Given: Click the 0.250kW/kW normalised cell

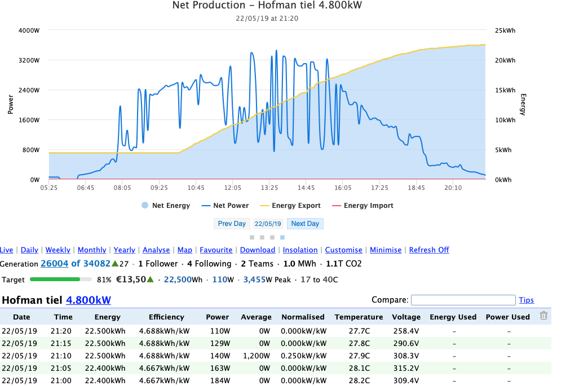Looking at the screenshot, I should point(303,356).
